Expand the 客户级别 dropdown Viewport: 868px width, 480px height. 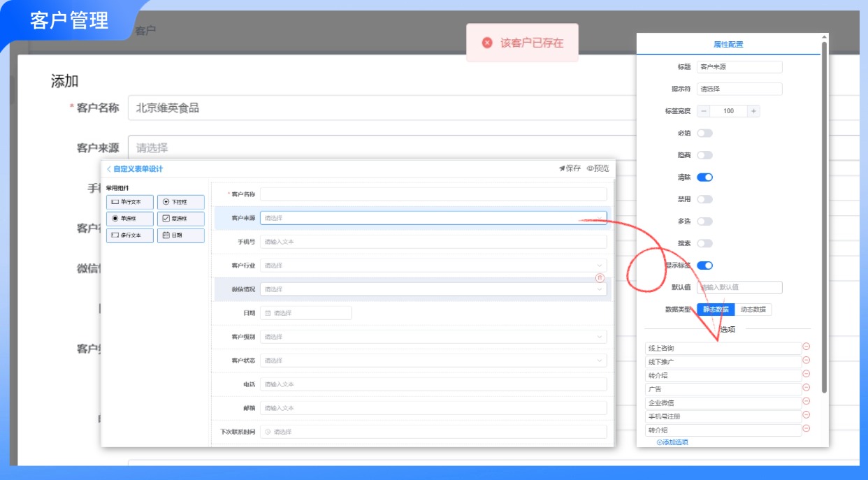click(x=433, y=337)
